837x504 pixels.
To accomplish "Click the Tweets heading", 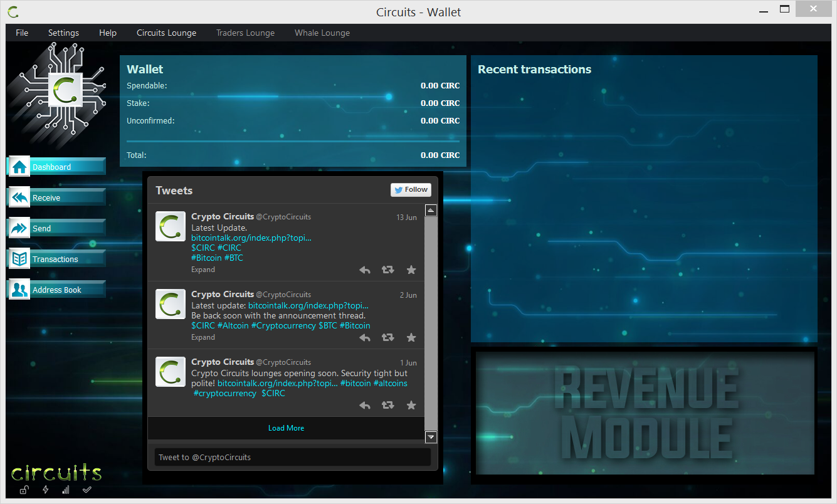I will (174, 191).
